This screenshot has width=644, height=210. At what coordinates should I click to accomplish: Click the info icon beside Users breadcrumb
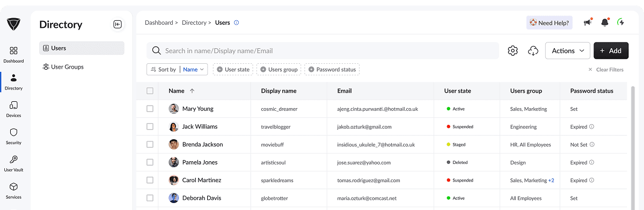(237, 22)
